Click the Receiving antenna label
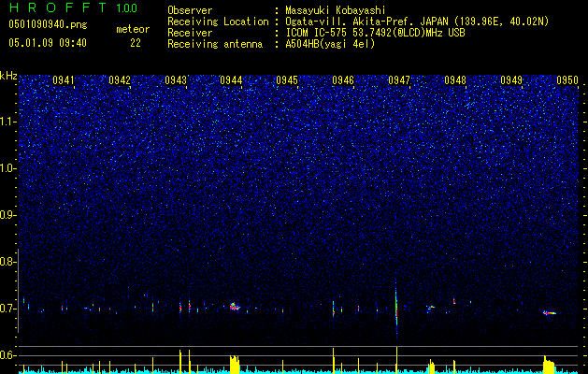 pos(215,44)
